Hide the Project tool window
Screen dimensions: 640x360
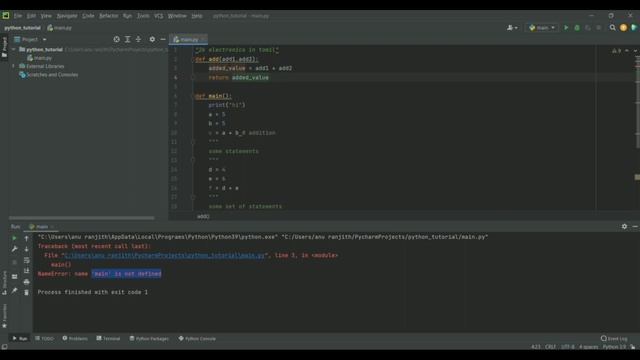point(163,39)
